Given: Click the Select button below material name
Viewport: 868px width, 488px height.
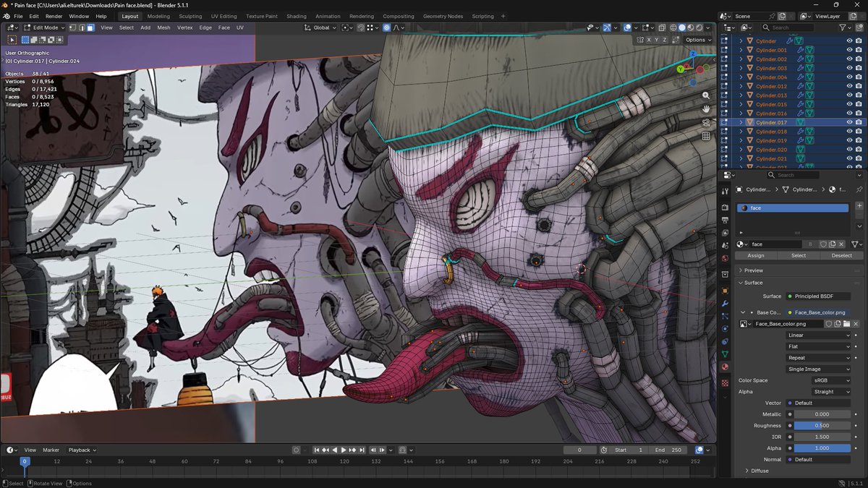Looking at the screenshot, I should [x=799, y=255].
